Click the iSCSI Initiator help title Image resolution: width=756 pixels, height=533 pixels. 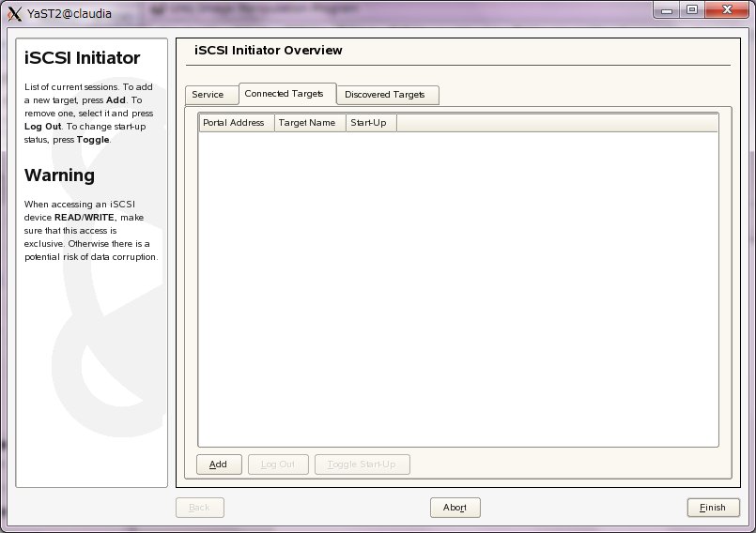(x=82, y=58)
